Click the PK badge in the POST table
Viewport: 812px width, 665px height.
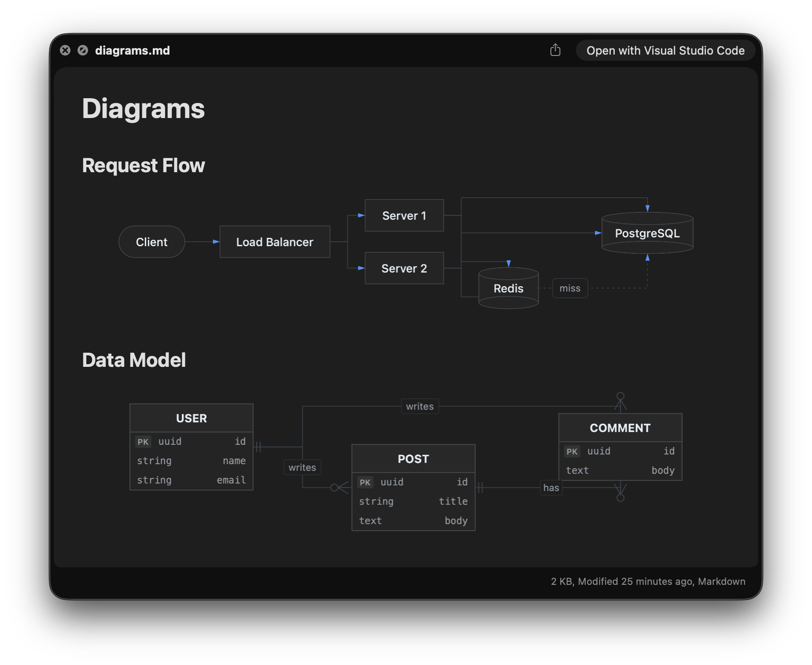coord(365,482)
